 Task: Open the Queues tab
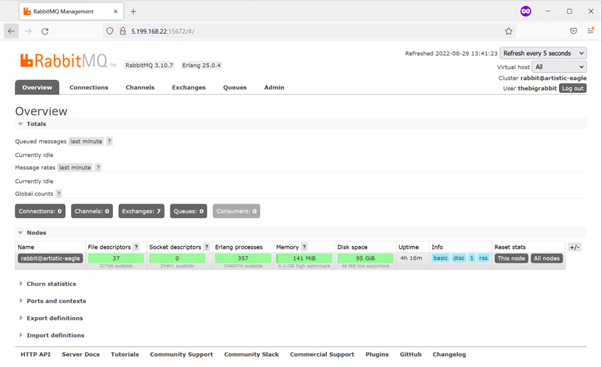235,88
